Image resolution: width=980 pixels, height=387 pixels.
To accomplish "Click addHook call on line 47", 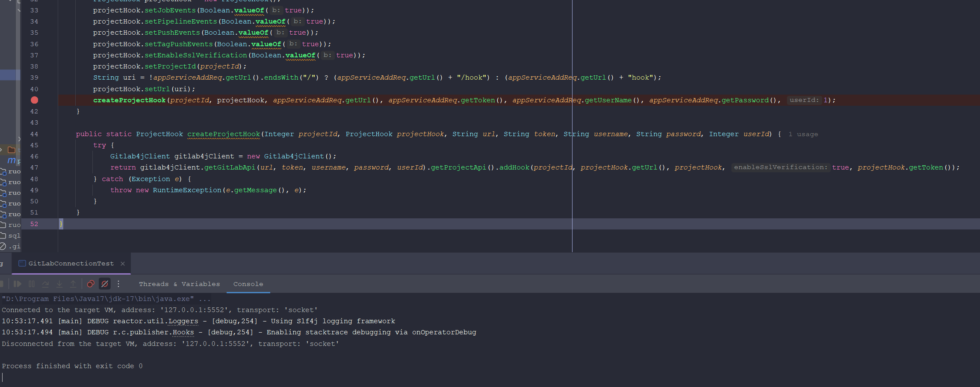I will [x=514, y=167].
